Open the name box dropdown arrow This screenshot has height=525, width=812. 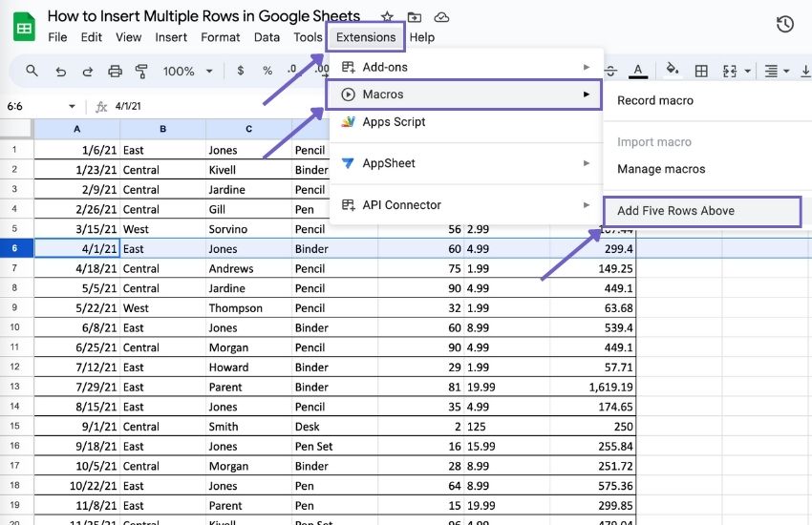[72, 107]
